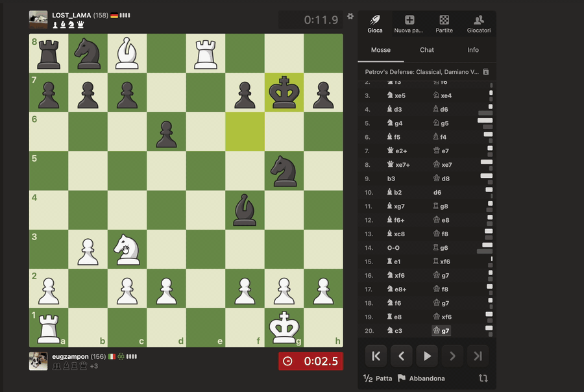Switch to the Chat tab

[x=427, y=50]
